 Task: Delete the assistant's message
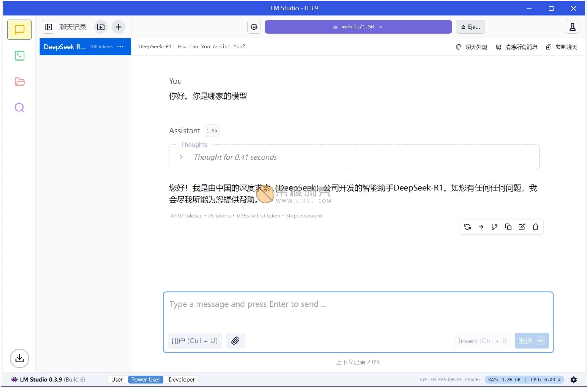point(535,227)
